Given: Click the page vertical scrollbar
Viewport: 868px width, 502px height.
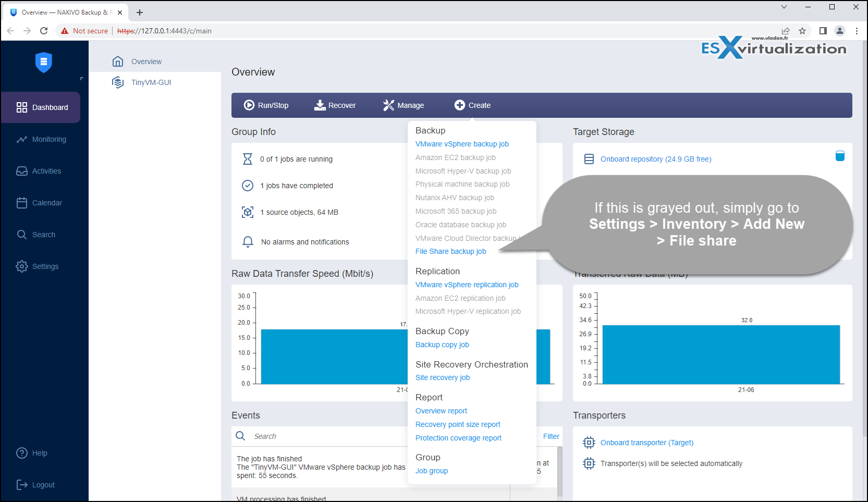Looking at the screenshot, I should 864,240.
